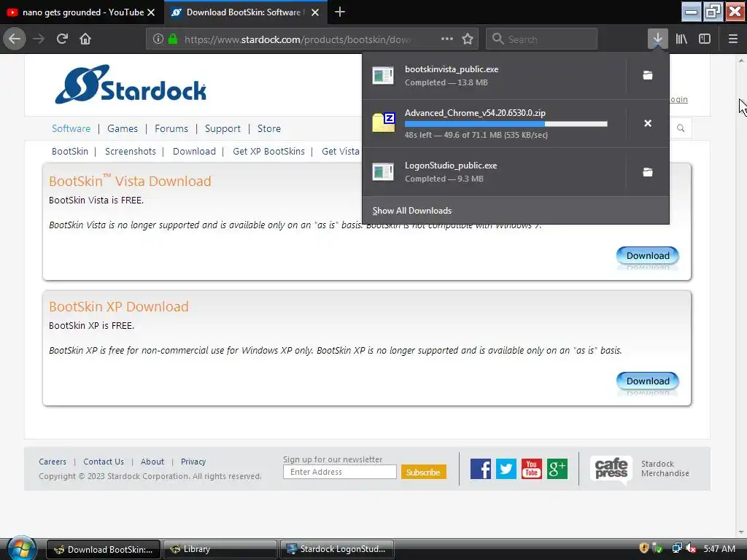Close the nano gets grounded YouTube tab
Image resolution: width=747 pixels, height=560 pixels.
[x=151, y=12]
